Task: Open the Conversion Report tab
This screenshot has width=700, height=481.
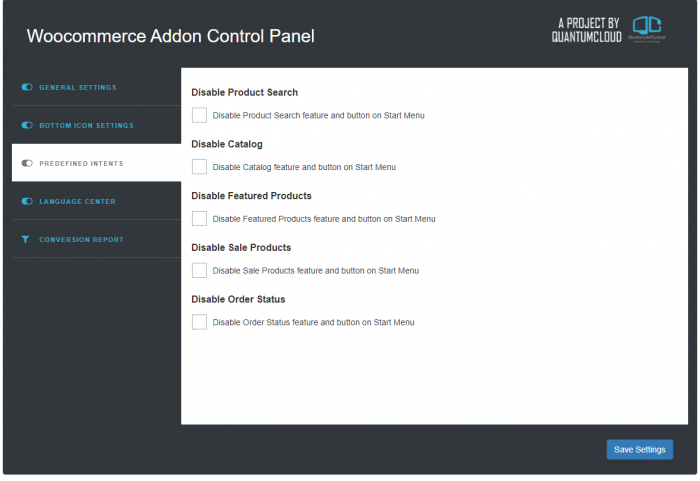Action: click(81, 239)
